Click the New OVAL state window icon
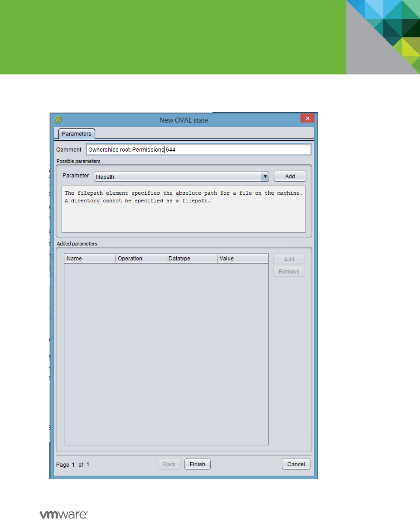Viewport: 420px width, 526px height. [x=58, y=120]
